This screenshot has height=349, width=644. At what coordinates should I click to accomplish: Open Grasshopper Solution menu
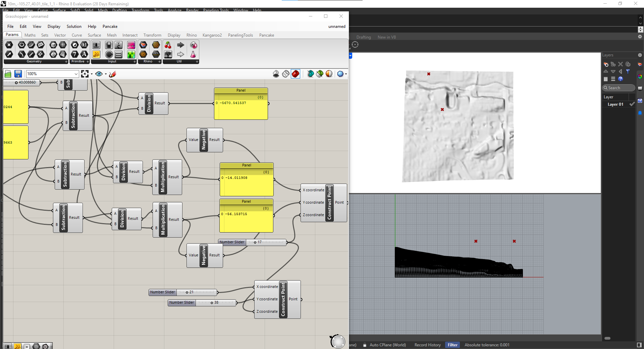tap(74, 27)
